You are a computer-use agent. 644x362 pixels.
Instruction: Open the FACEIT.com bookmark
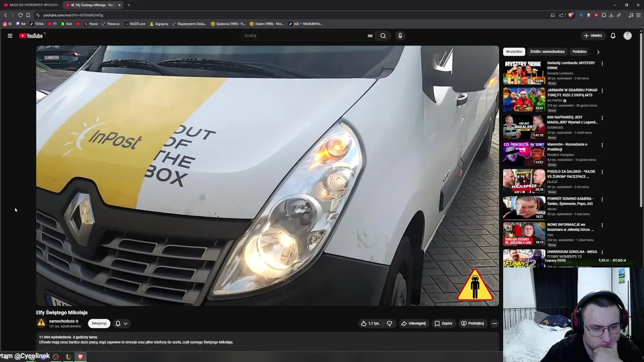click(135, 24)
